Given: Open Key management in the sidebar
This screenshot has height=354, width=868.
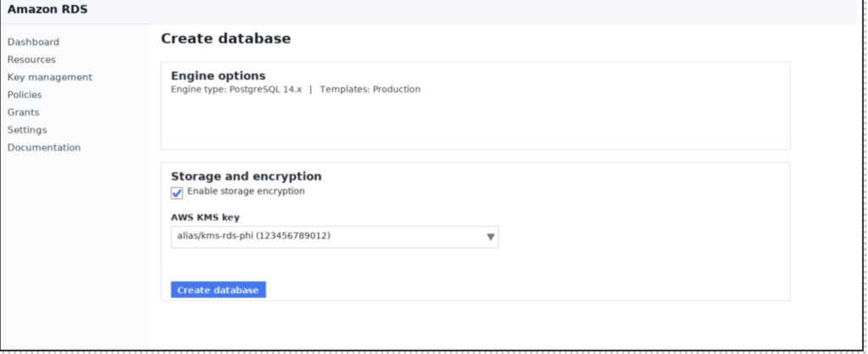Looking at the screenshot, I should (x=50, y=77).
